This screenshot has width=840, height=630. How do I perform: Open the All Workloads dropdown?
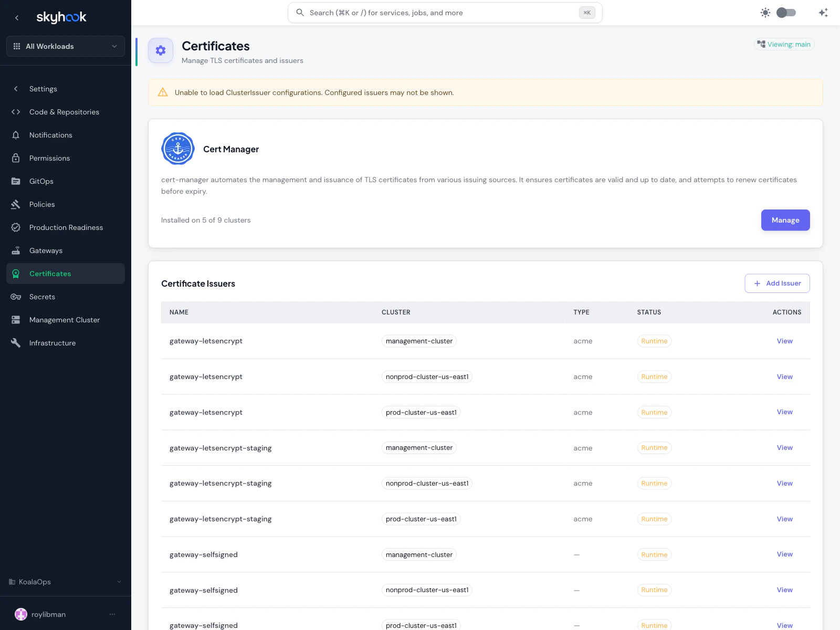coord(65,46)
